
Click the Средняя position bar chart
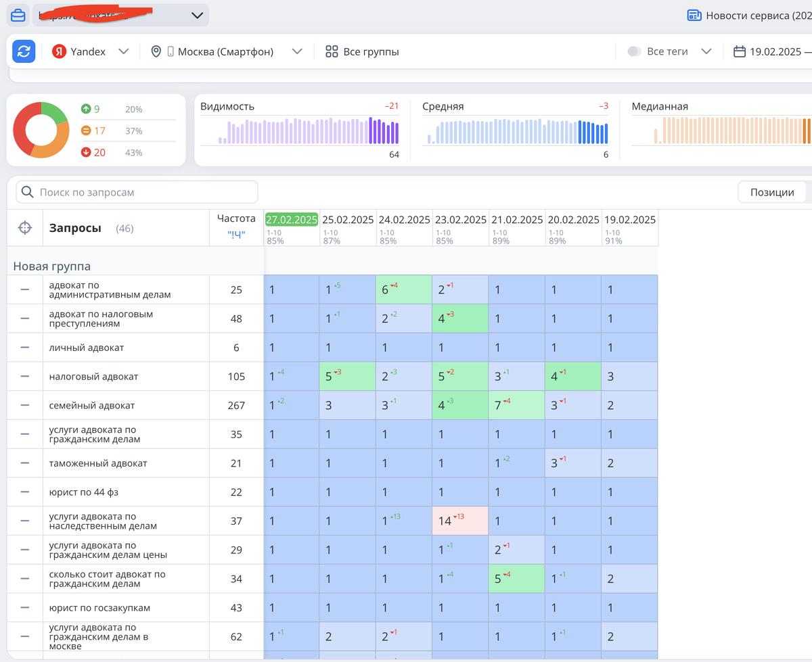click(516, 131)
